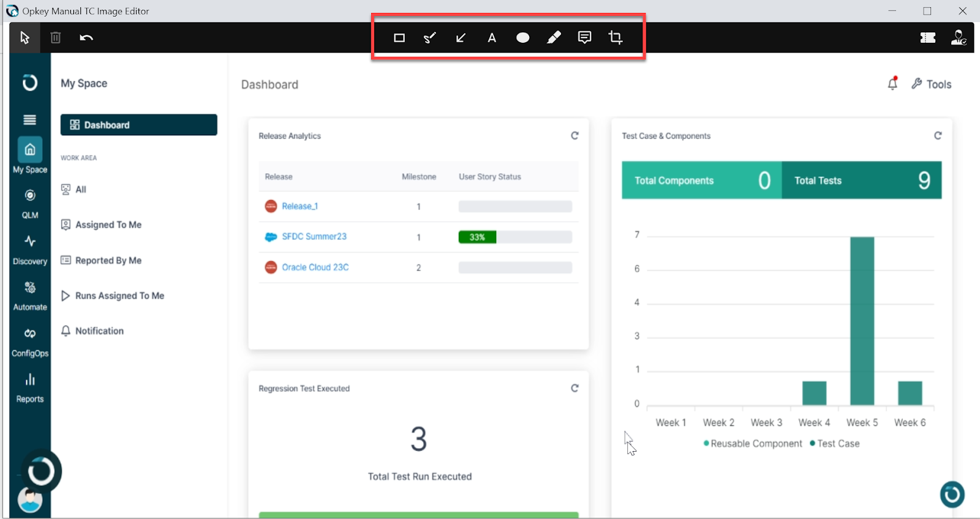Click the Week 6 chart bar
Image resolution: width=980 pixels, height=519 pixels.
coord(910,394)
